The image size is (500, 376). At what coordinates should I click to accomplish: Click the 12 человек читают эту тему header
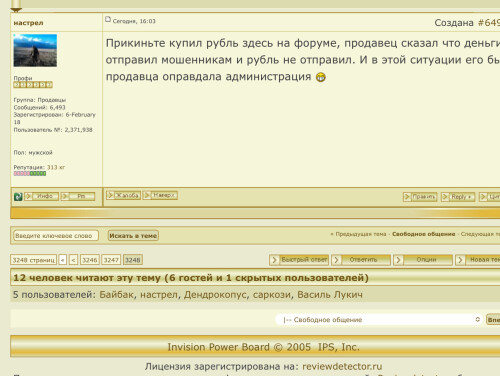click(191, 278)
